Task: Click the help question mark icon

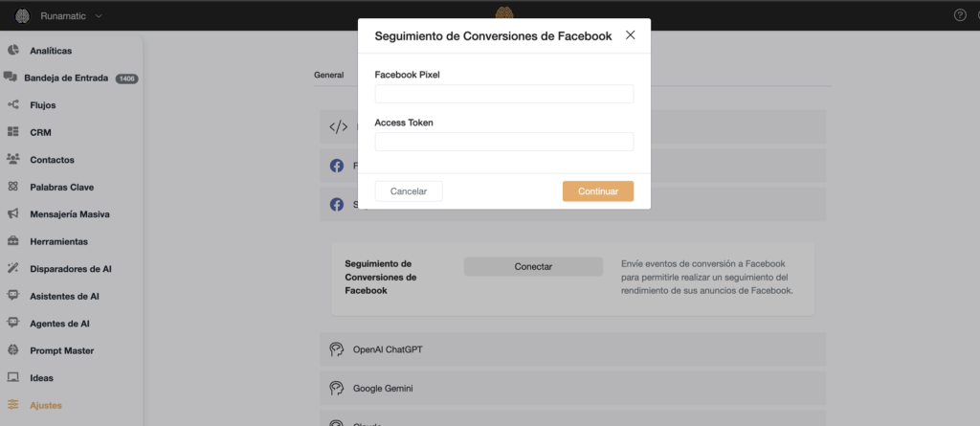Action: [x=961, y=15]
